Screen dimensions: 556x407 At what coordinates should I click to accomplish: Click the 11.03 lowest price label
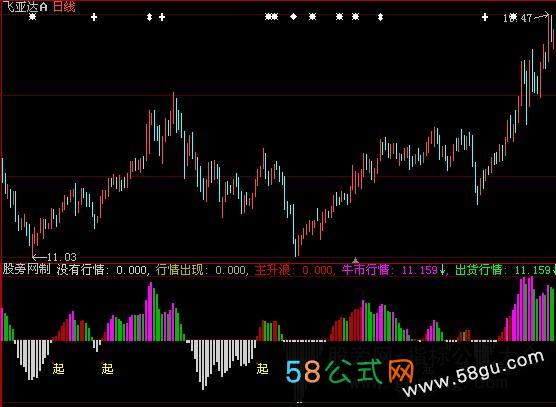click(62, 257)
